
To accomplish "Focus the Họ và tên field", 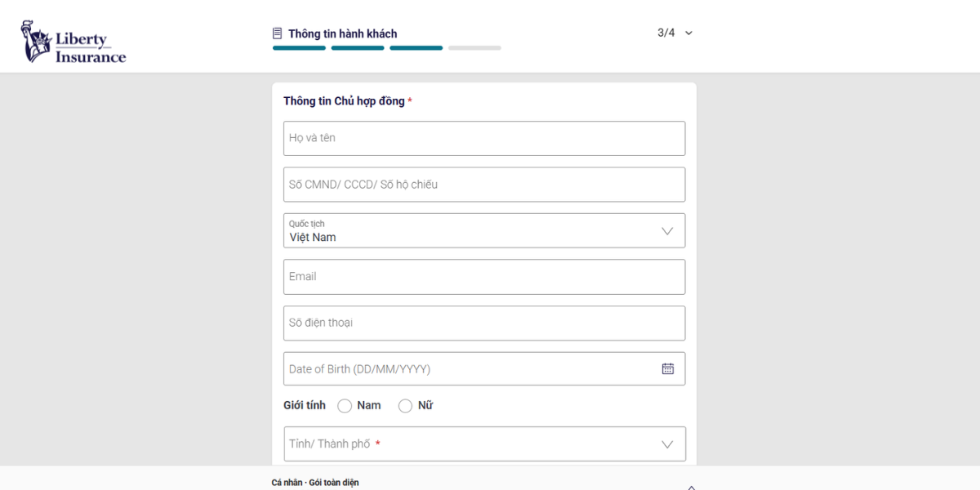I will tap(484, 138).
